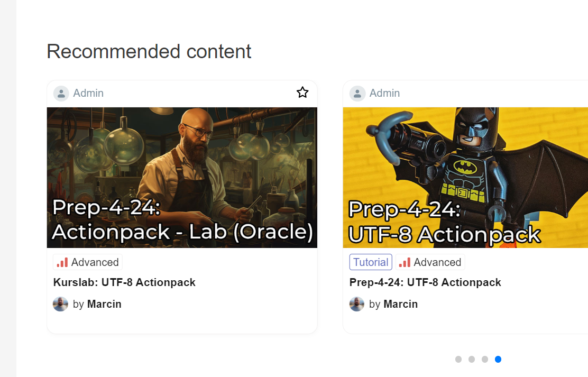Click the Admin label on the first card
This screenshot has width=588, height=377.
click(x=88, y=93)
